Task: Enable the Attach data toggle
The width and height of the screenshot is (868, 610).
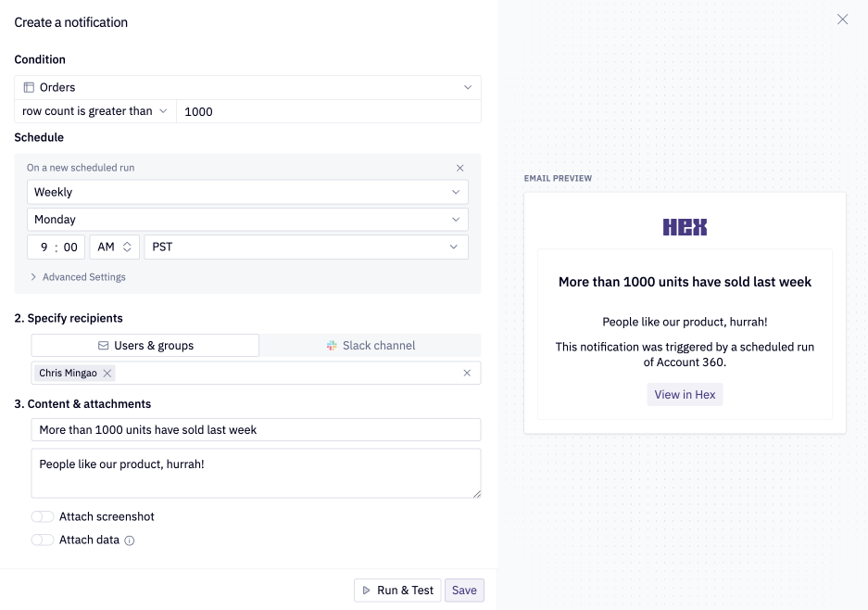Action: 42,540
